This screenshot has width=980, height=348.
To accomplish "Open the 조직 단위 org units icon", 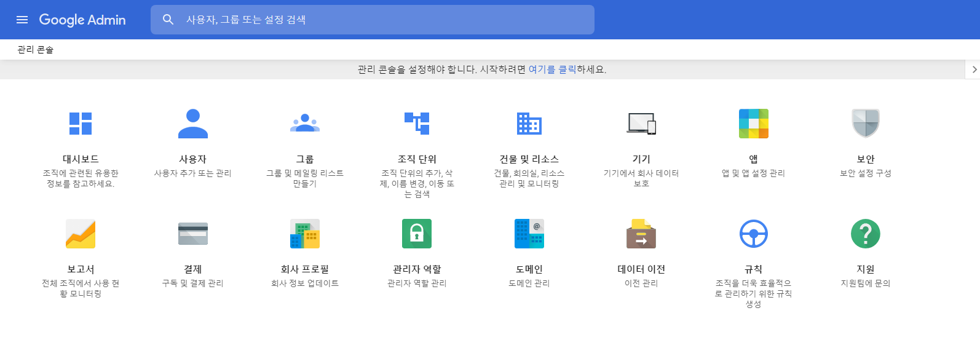I will [417, 124].
